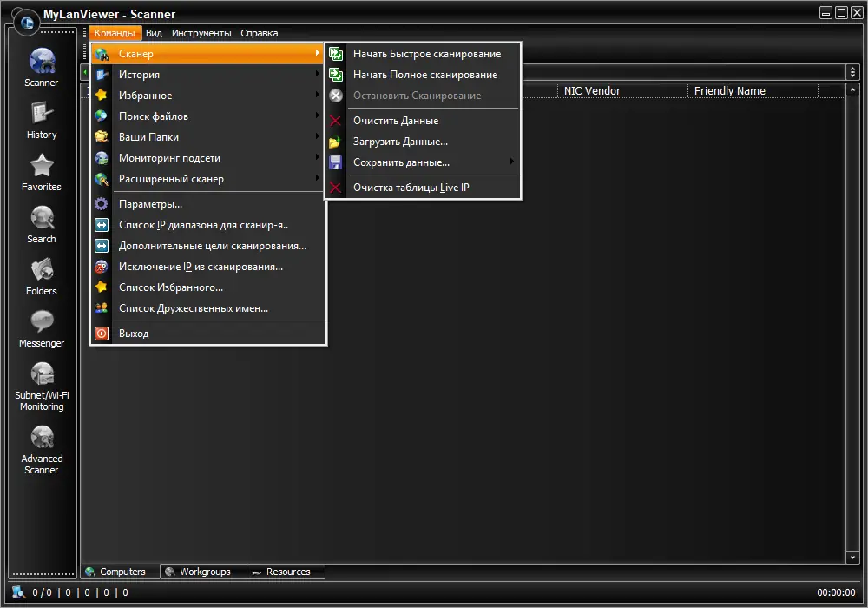The width and height of the screenshot is (868, 608).
Task: Click the scrollbar down arrow
Action: [x=852, y=558]
